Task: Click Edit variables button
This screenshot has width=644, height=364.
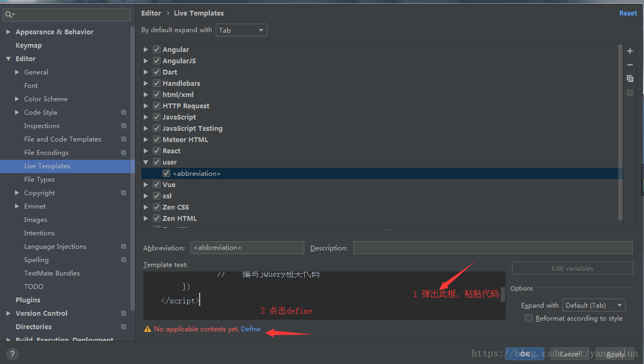Action: click(x=573, y=268)
